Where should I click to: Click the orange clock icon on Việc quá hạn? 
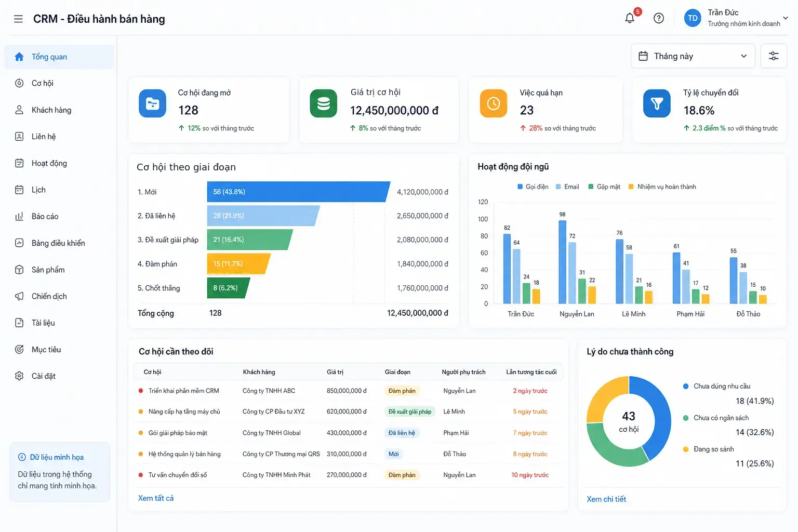(x=494, y=103)
